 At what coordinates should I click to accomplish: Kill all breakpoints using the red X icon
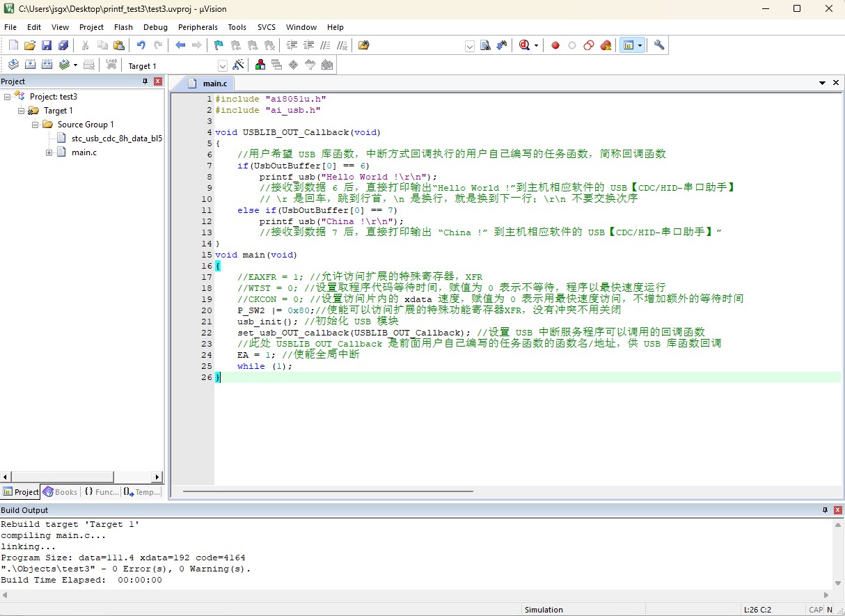coord(606,45)
